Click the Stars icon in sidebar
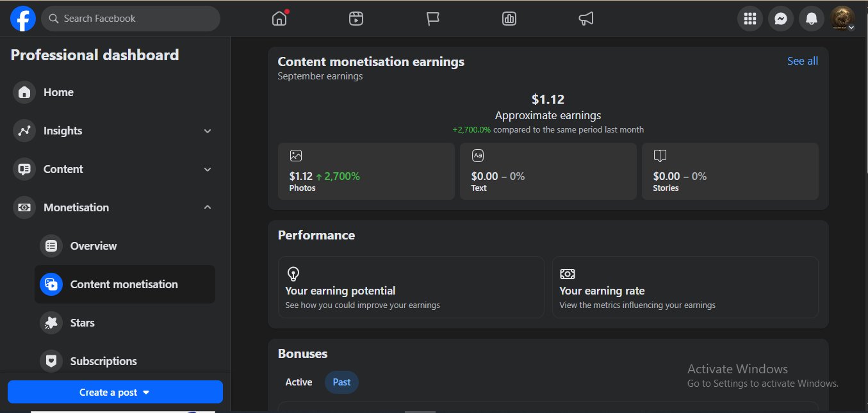The image size is (868, 413). [x=51, y=323]
